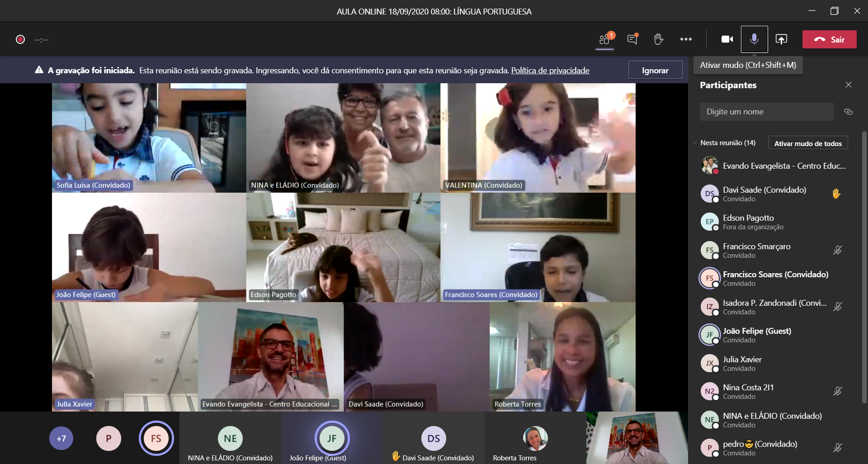Viewport: 868px width, 464px height.
Task: Click the Digite um nome field
Action: click(767, 112)
